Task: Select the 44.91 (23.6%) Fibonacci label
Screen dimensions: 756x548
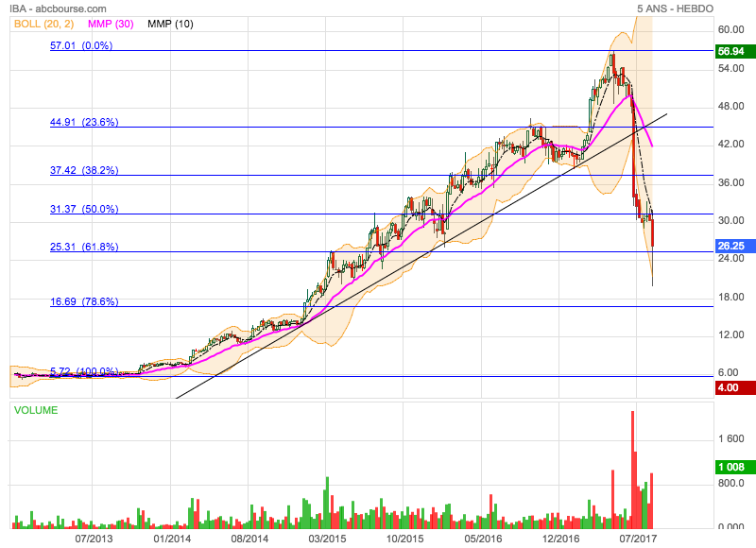Action: click(x=84, y=122)
